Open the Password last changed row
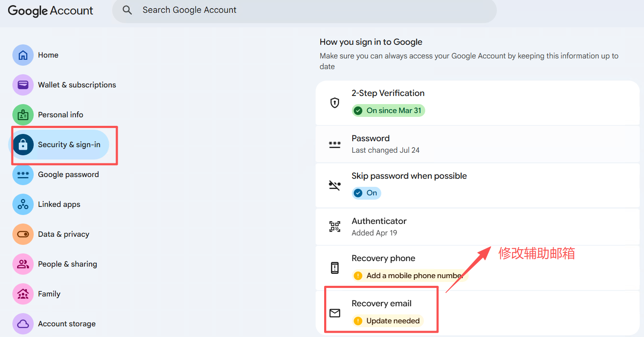 478,144
